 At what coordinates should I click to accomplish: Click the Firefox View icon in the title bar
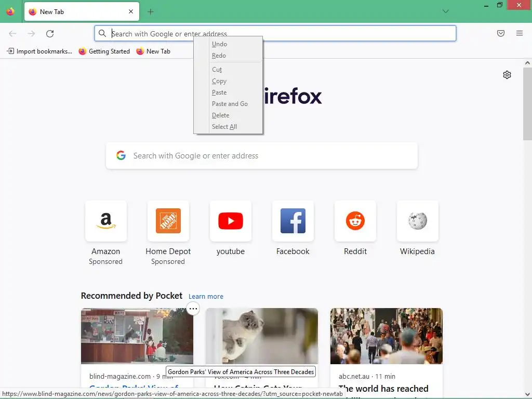pos(10,11)
